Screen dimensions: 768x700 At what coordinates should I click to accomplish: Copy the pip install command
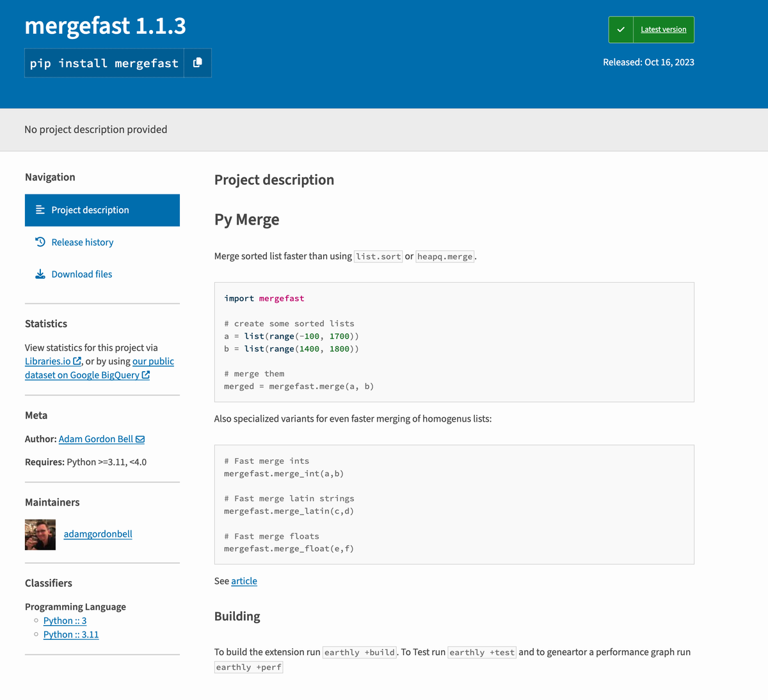198,62
